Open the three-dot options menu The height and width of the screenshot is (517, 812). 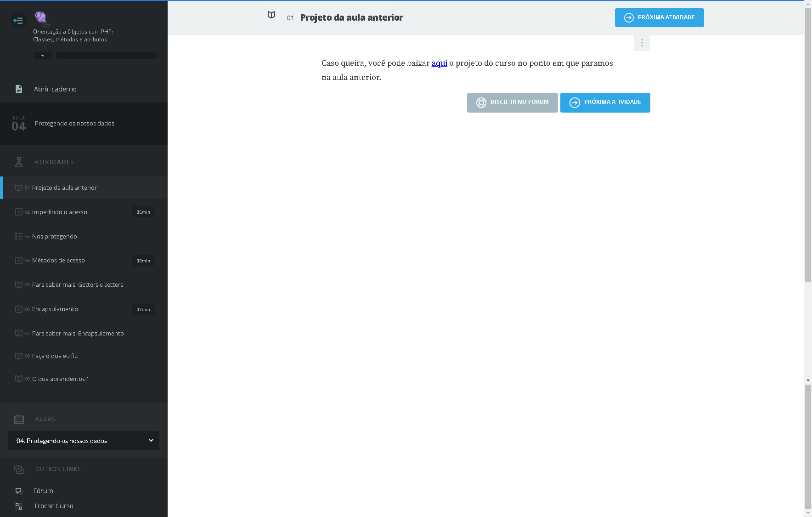[x=642, y=43]
